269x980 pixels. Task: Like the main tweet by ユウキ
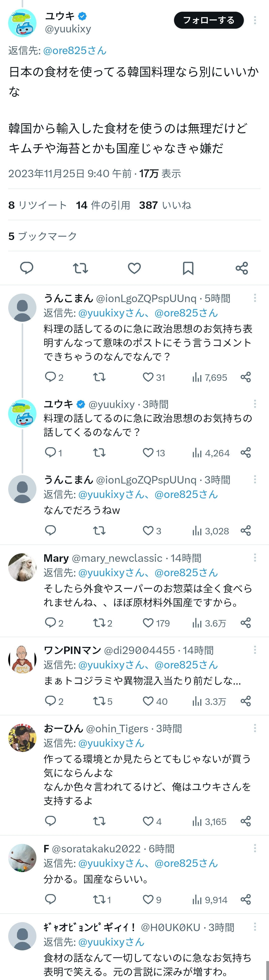[x=134, y=268]
